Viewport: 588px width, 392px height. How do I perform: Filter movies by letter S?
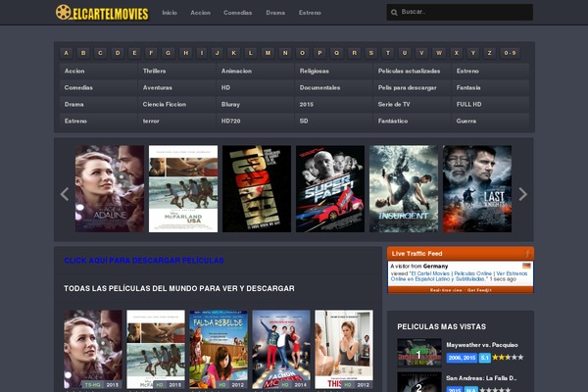pos(370,53)
